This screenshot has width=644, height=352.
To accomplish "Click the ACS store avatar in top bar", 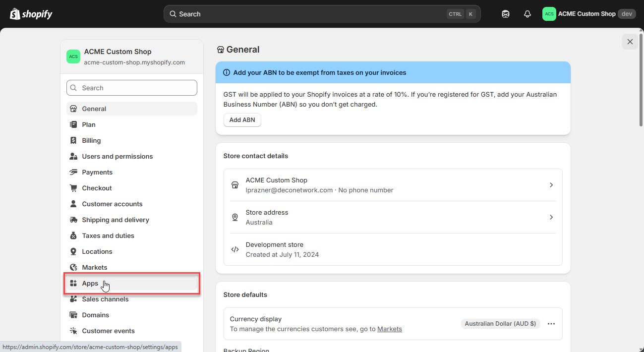I will pos(549,14).
